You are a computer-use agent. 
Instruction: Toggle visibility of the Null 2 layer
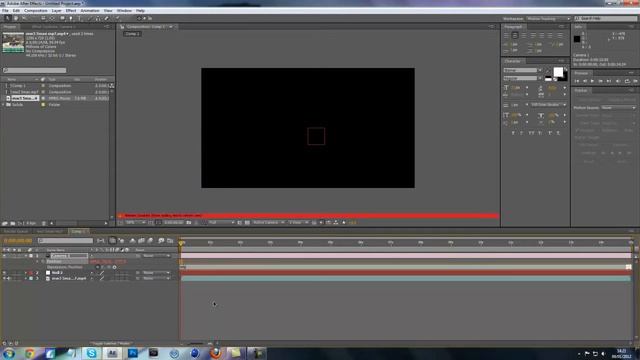4,273
